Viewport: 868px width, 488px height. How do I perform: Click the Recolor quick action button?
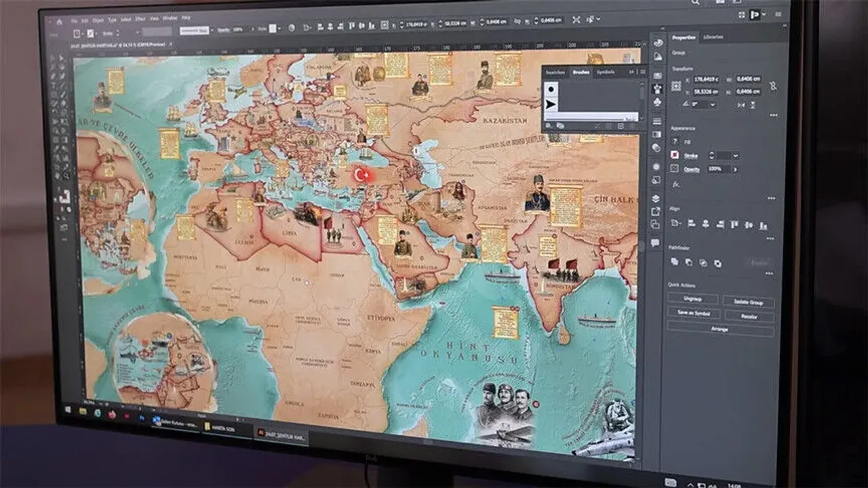pyautogui.click(x=749, y=316)
